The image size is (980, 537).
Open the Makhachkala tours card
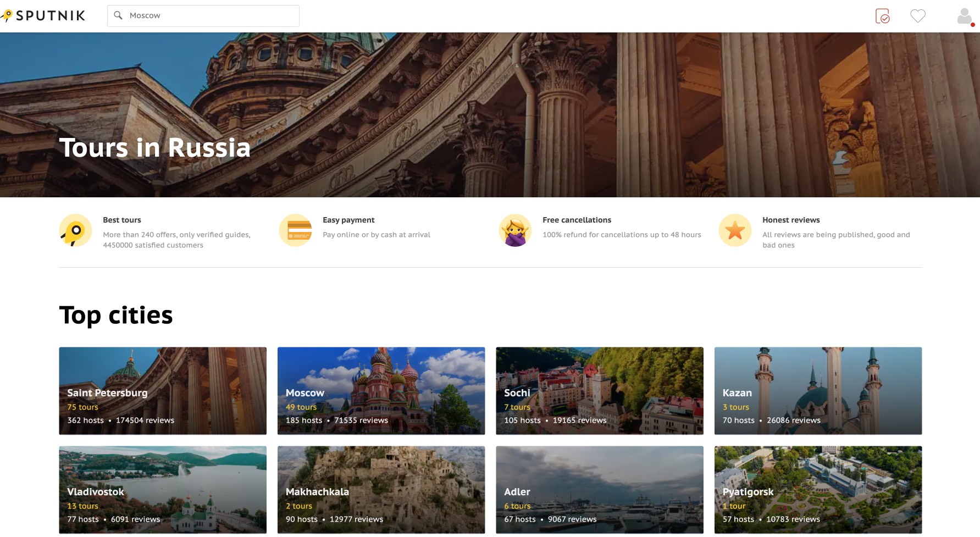point(381,489)
